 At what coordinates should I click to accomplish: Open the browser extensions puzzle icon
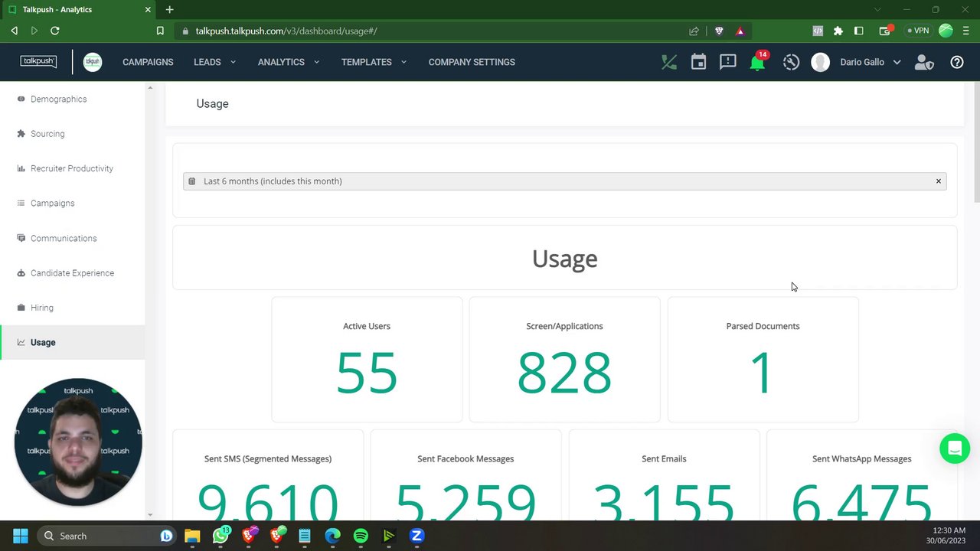point(838,31)
